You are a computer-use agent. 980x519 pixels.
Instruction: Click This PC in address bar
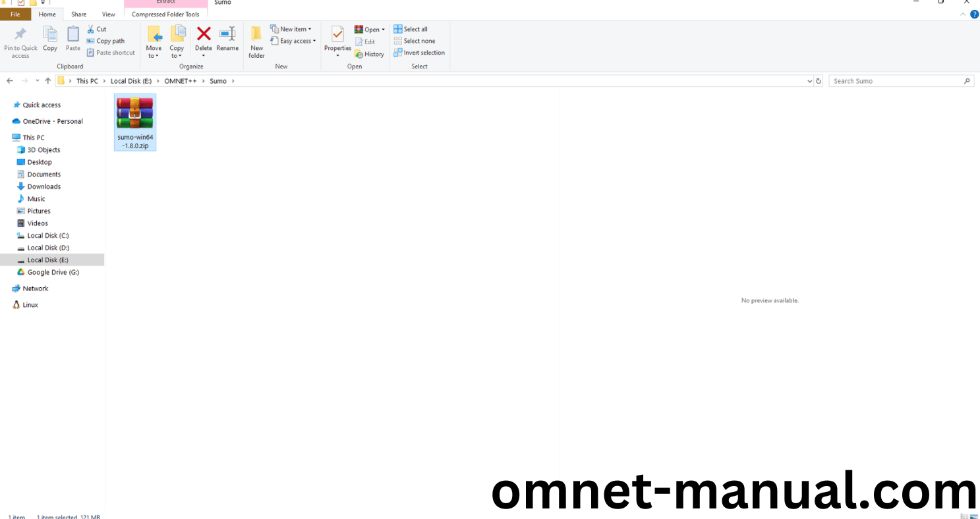point(87,81)
